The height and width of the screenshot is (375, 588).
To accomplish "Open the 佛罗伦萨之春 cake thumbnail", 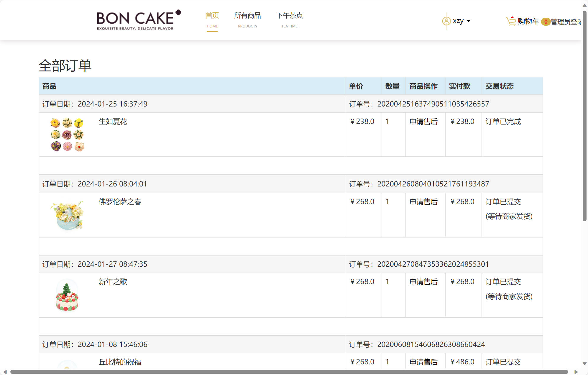I will [67, 215].
